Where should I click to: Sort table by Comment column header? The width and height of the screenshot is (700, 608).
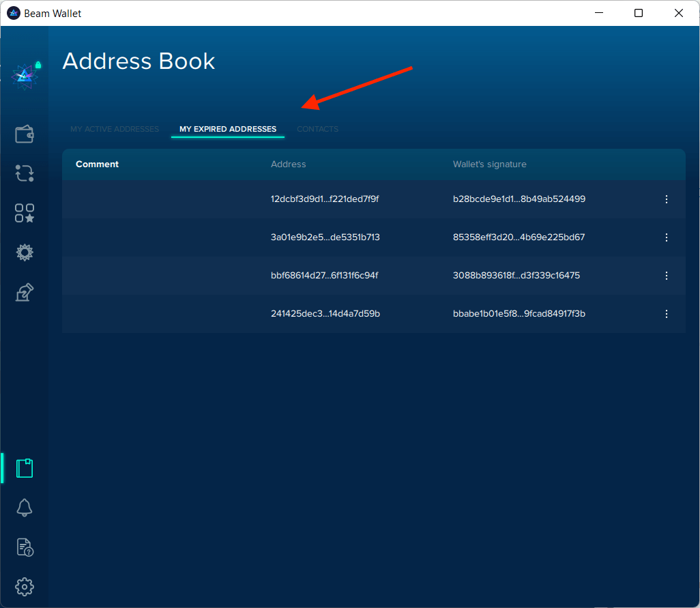click(x=98, y=164)
